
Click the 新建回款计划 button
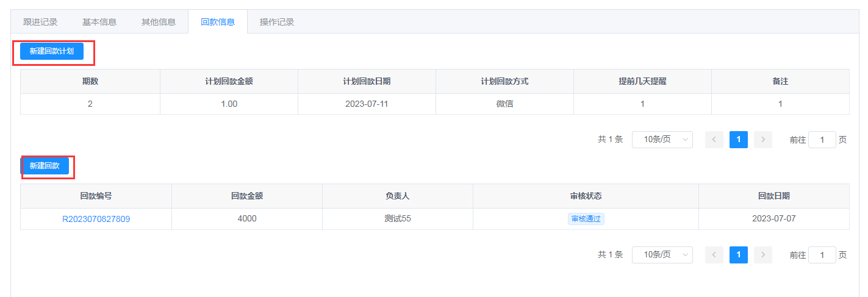tap(52, 51)
